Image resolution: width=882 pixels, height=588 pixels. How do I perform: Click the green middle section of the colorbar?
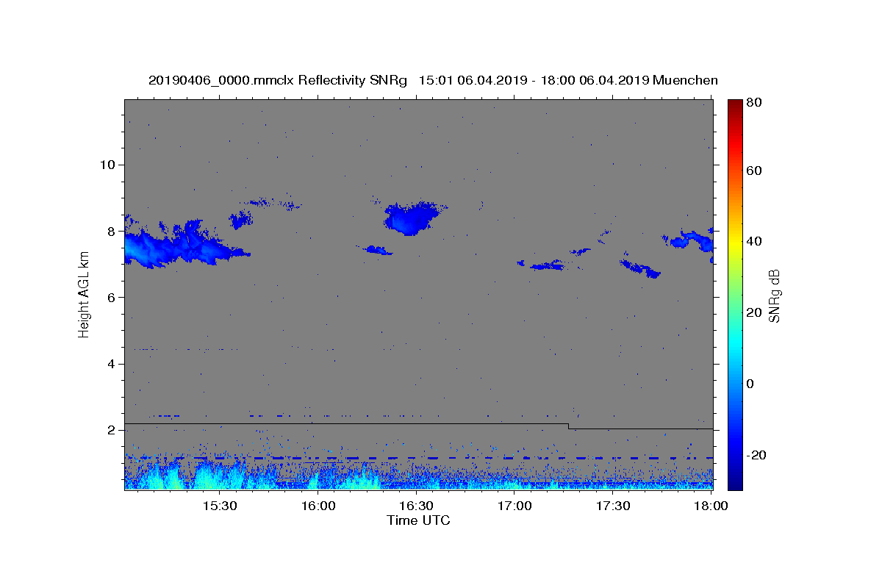coord(735,294)
